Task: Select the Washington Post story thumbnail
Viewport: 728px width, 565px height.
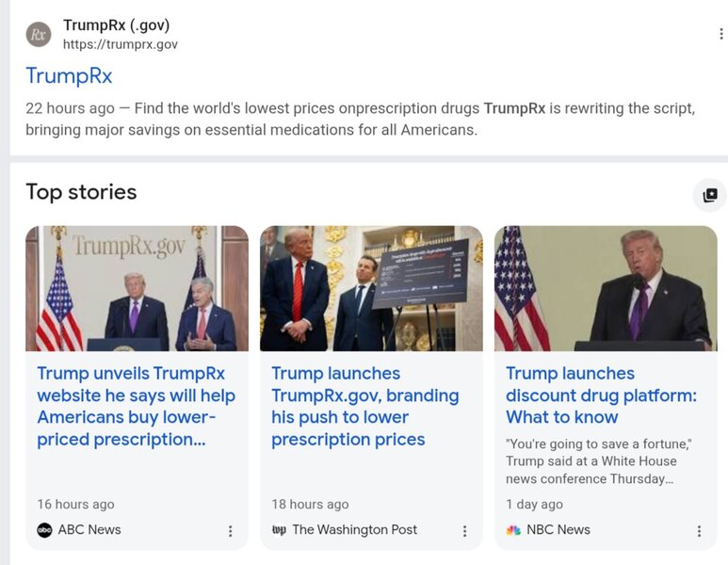Action: click(371, 288)
